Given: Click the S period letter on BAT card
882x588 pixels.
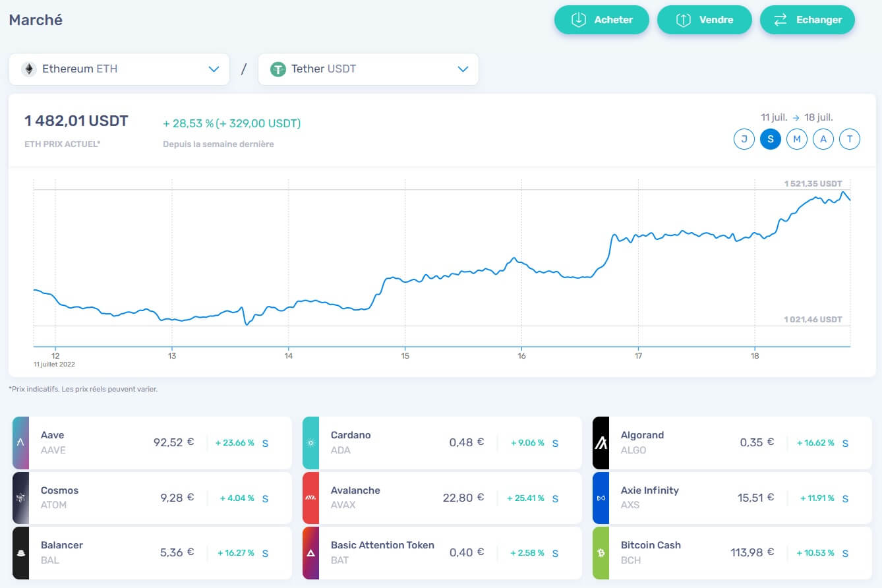Looking at the screenshot, I should coord(555,553).
